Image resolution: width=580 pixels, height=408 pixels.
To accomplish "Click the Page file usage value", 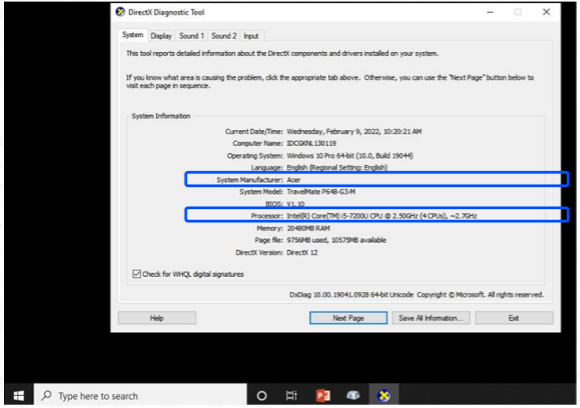I will pyautogui.click(x=336, y=240).
